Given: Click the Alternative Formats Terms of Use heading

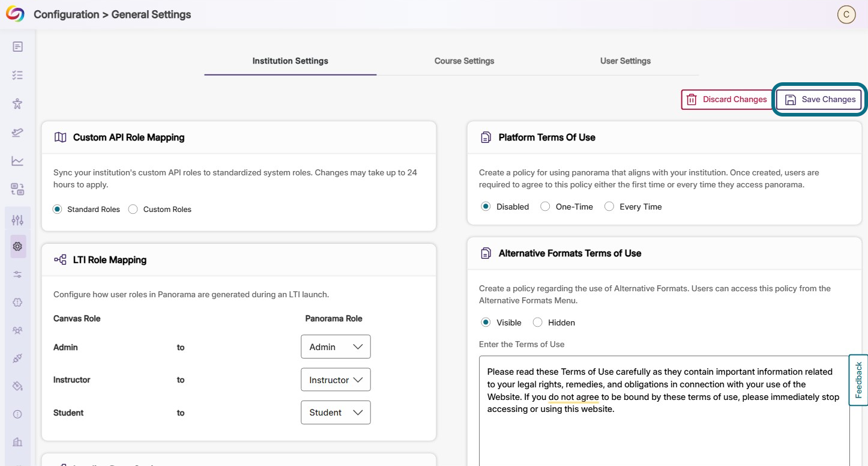Looking at the screenshot, I should click(570, 253).
